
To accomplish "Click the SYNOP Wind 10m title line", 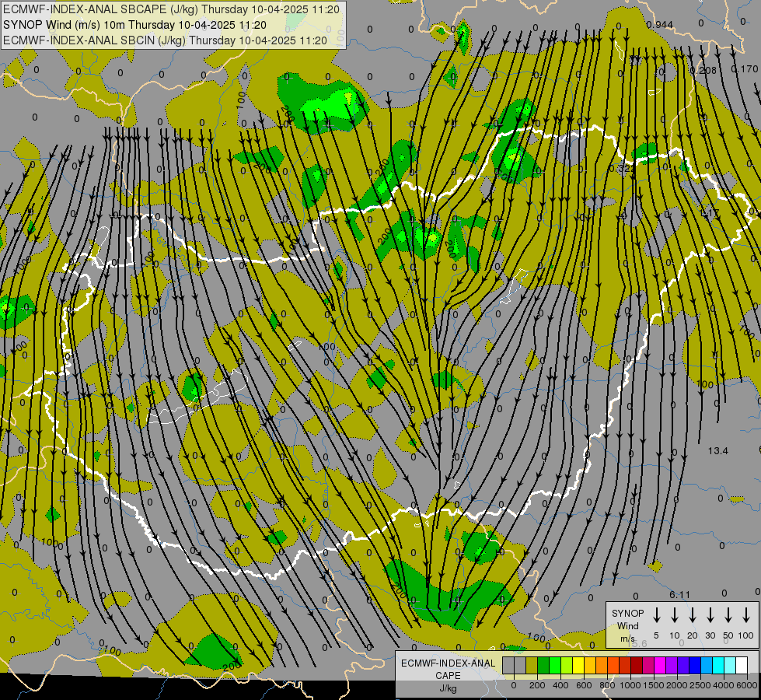I will pos(135,25).
